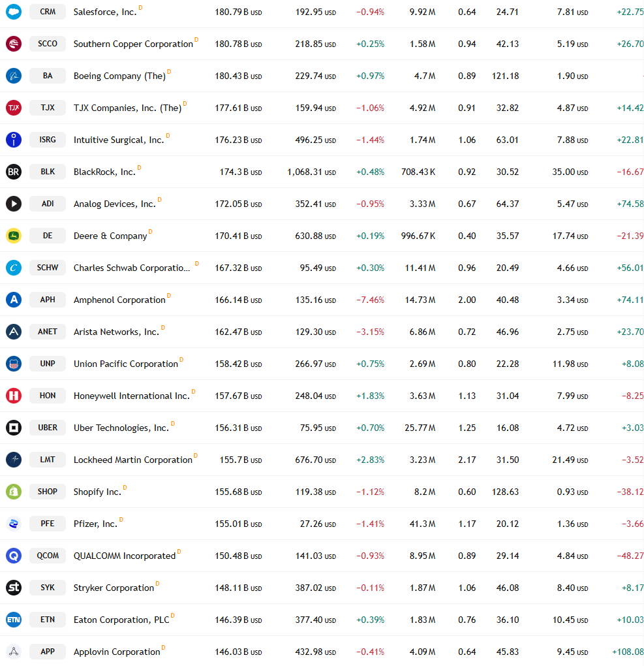Click Union Pacific's 266.97 USD price
Image resolution: width=644 pixels, height=666 pixels.
pos(315,364)
